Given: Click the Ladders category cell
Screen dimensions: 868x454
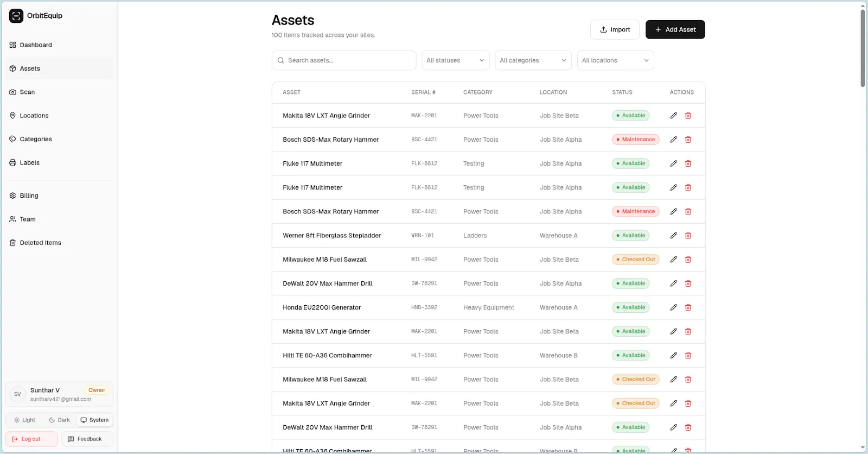Looking at the screenshot, I should (x=475, y=236).
